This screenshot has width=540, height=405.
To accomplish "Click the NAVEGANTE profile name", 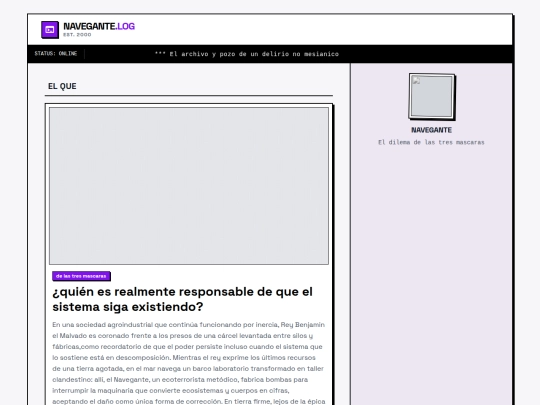I will click(432, 130).
